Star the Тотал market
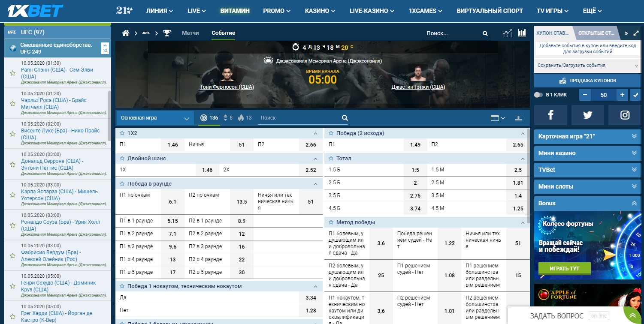 coord(331,159)
